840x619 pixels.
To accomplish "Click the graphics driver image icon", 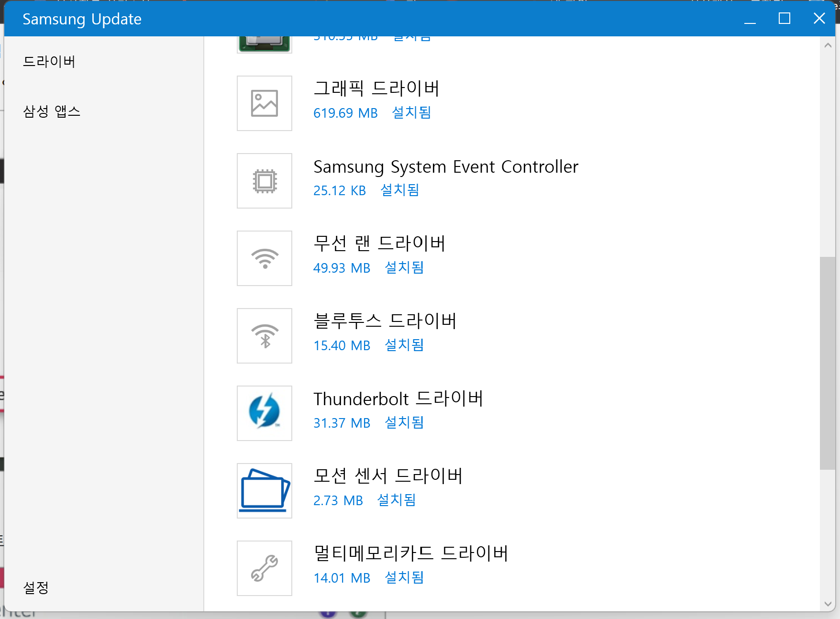I will coord(265,103).
